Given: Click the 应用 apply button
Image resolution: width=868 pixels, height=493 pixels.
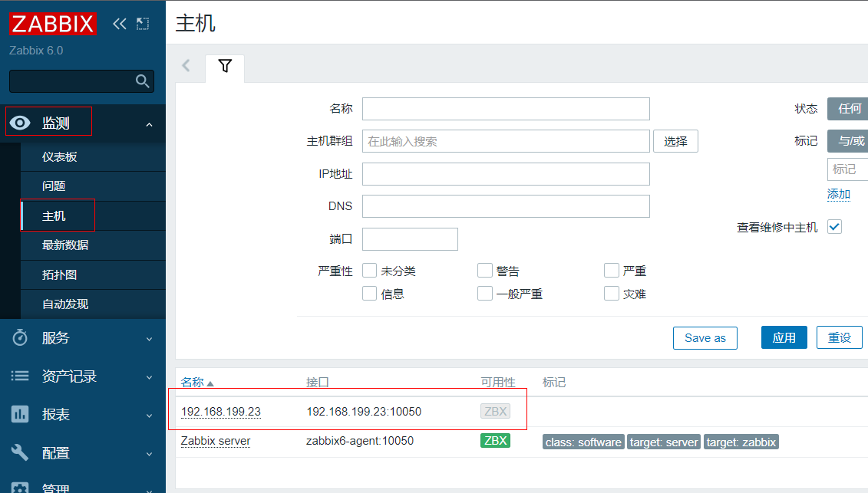Looking at the screenshot, I should point(784,337).
